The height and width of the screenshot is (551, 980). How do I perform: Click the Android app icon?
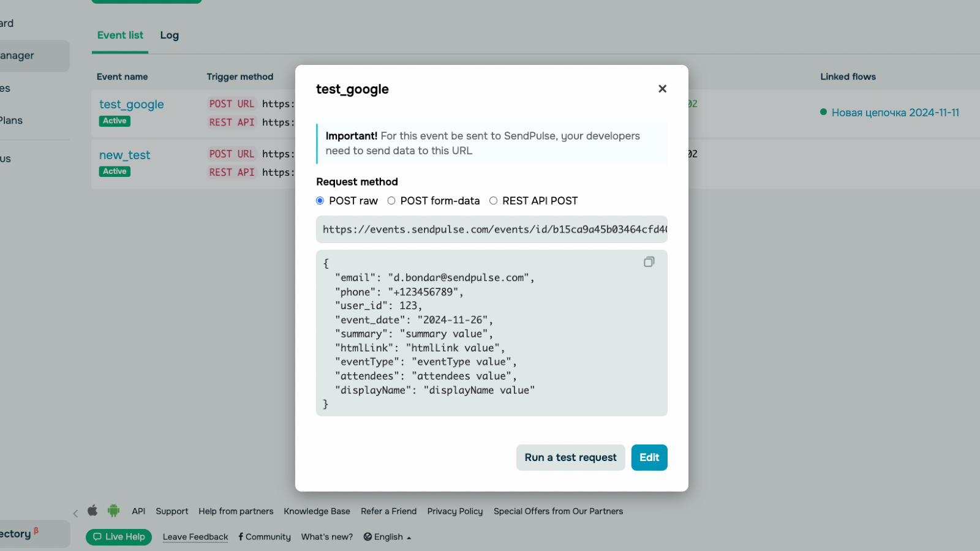[113, 511]
